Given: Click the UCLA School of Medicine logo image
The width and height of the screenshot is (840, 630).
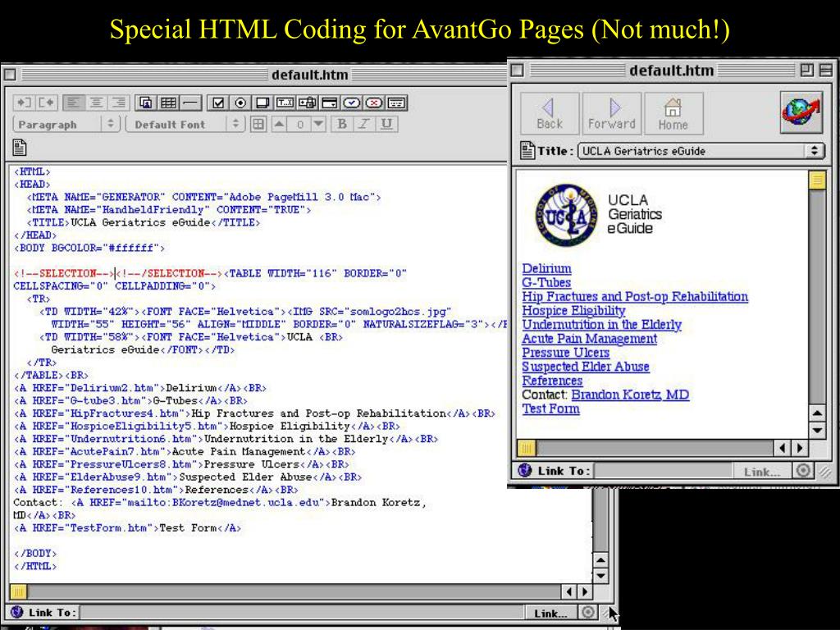Looking at the screenshot, I should pos(566,215).
